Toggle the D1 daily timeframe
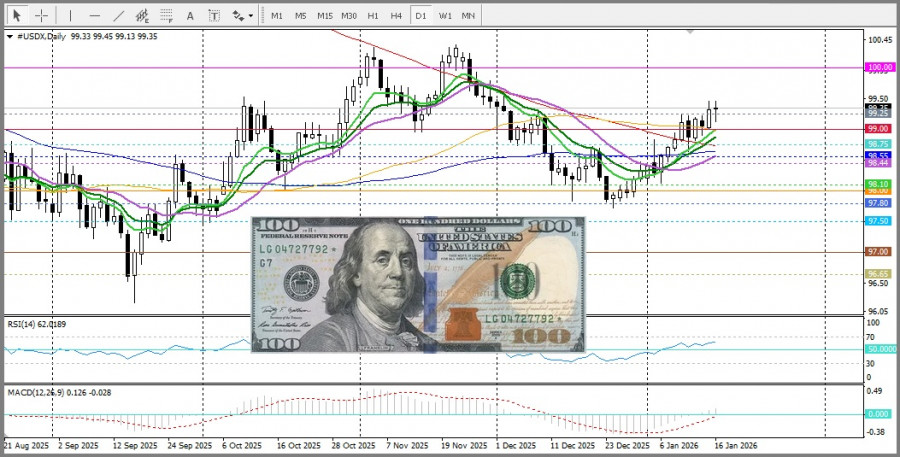 click(421, 16)
